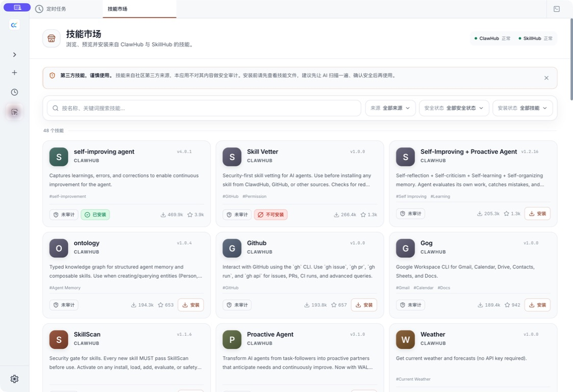Click the SkillHub 正常 status indicator
The image size is (573, 392).
tap(535, 38)
